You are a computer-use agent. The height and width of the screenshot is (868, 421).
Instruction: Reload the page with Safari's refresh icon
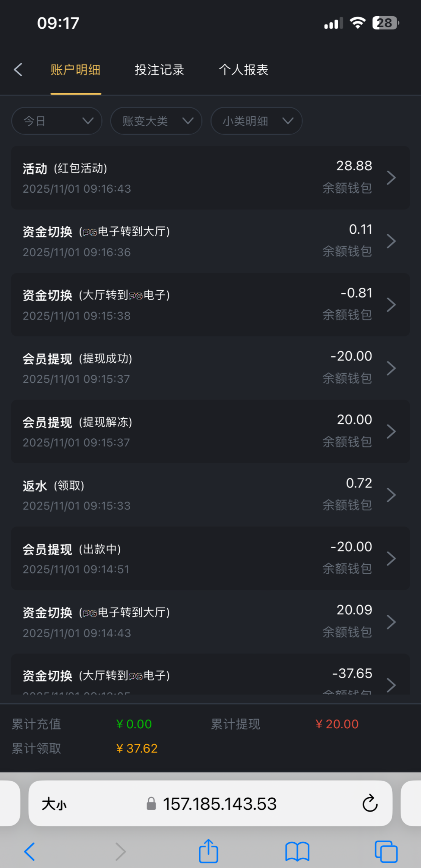click(x=370, y=803)
